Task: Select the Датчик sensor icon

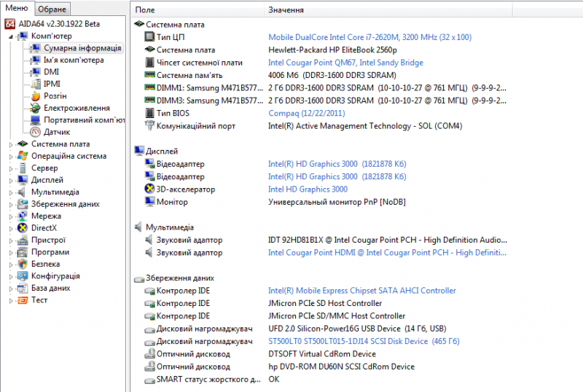Action: [35, 132]
